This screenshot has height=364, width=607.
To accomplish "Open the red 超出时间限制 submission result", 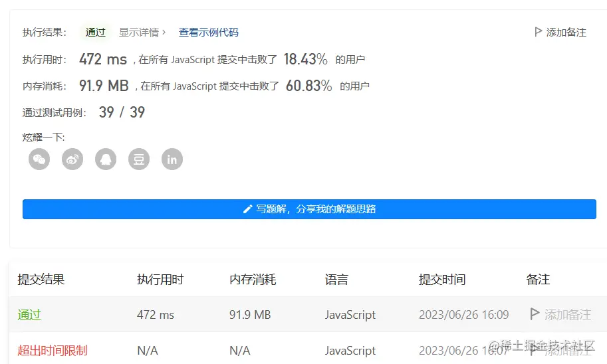I will (x=53, y=351).
